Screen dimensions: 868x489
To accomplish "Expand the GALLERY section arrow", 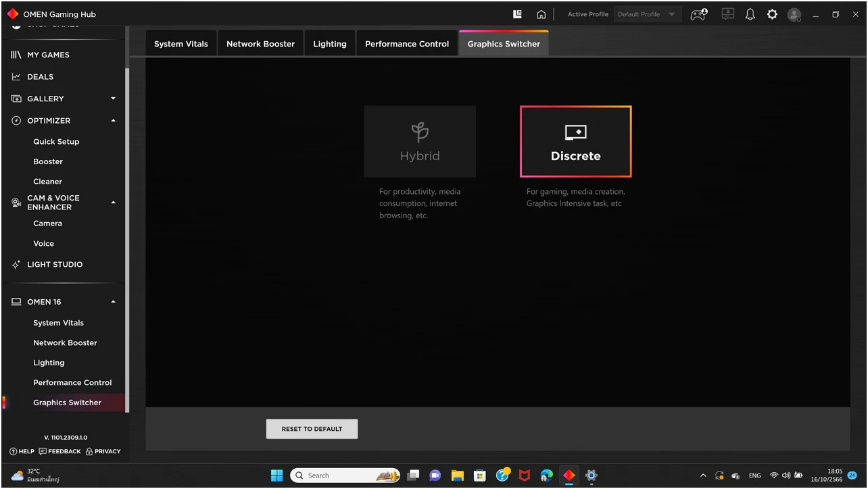I will pos(114,99).
